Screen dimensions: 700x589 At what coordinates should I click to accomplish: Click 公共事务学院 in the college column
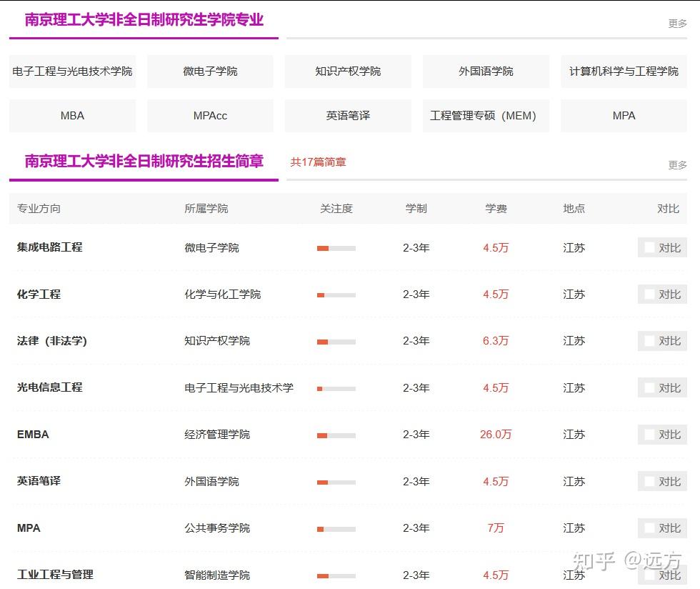[x=217, y=528]
